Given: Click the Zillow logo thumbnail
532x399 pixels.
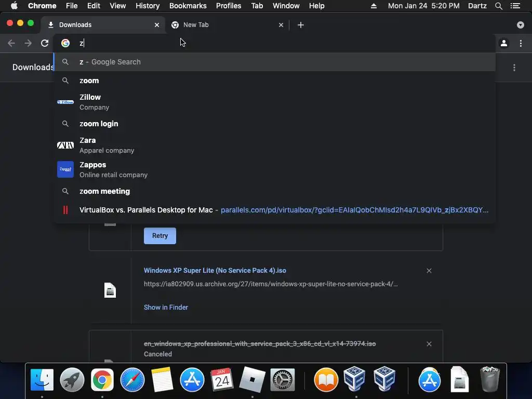Looking at the screenshot, I should tap(65, 102).
